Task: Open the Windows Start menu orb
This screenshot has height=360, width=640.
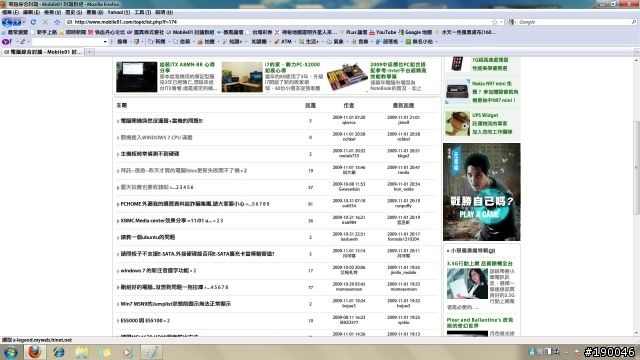Action: tap(11, 352)
